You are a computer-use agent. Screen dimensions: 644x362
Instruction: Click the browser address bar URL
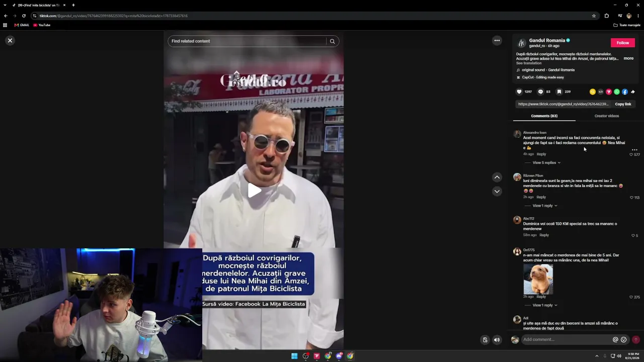click(x=114, y=16)
